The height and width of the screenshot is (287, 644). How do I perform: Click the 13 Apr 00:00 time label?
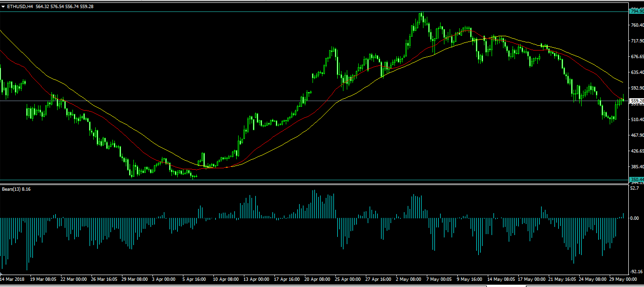257,279
